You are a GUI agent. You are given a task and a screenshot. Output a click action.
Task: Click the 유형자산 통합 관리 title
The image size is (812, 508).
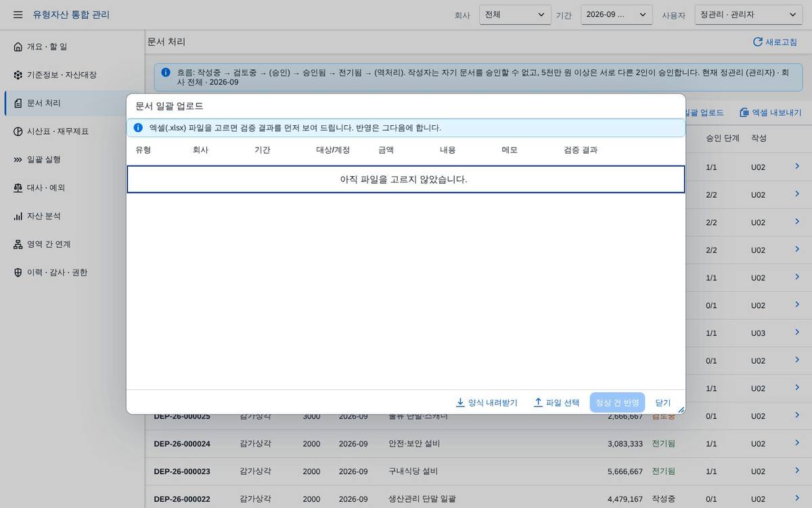(x=71, y=14)
